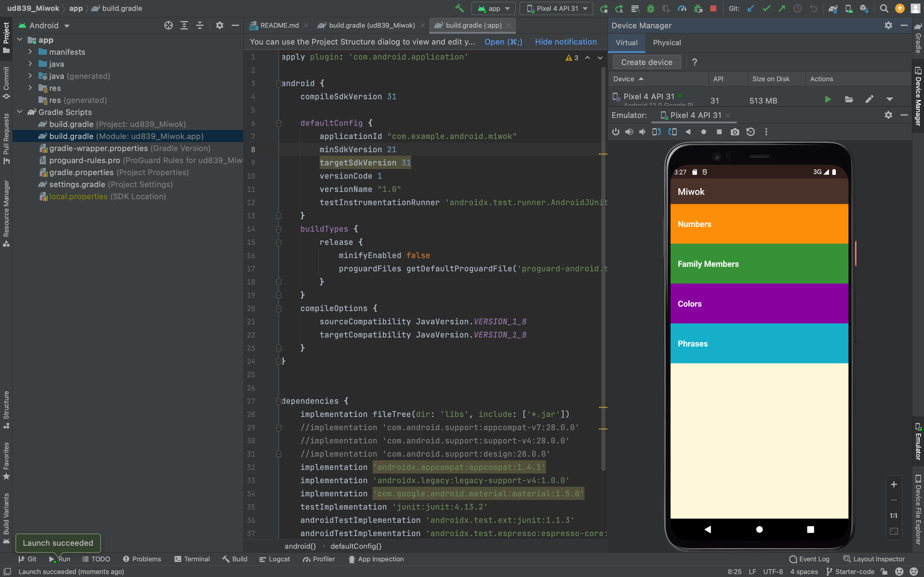Screen dimensions: 924x577
Task: Stop the running app with red stop icon
Action: 714,8
